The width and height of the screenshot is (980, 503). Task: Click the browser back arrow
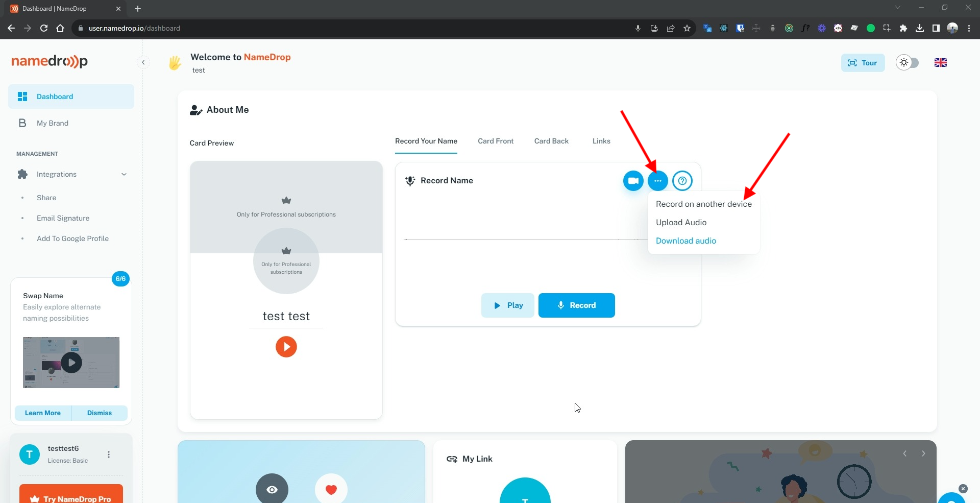[11, 28]
